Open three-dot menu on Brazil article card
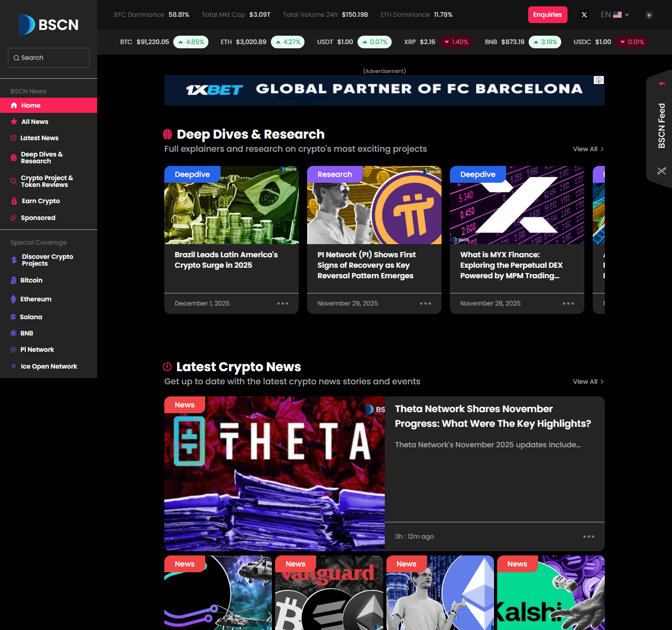Screen dimensions: 672x630 tap(282, 303)
